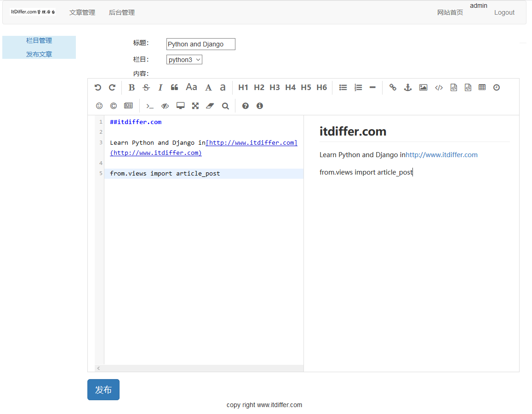Viewport: 532px width, 414px height.
Task: Insert a reference anchor
Action: (x=408, y=87)
